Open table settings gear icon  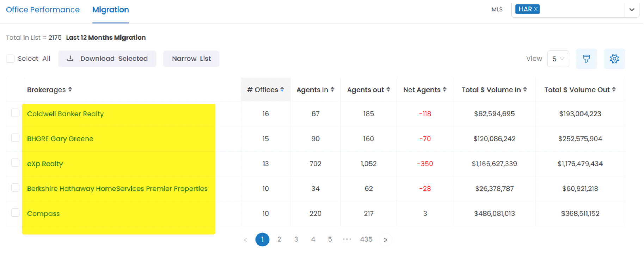point(614,59)
